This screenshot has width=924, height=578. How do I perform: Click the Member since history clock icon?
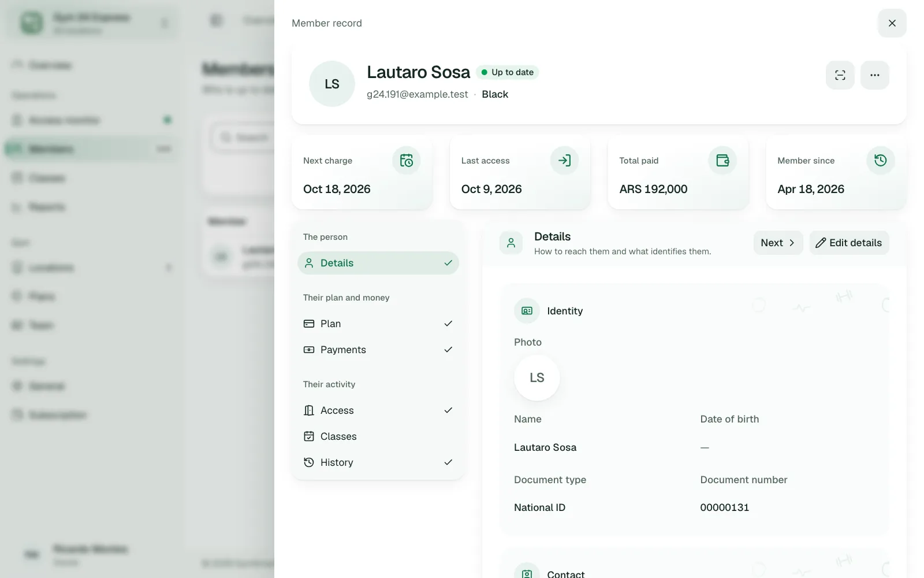coord(881,160)
